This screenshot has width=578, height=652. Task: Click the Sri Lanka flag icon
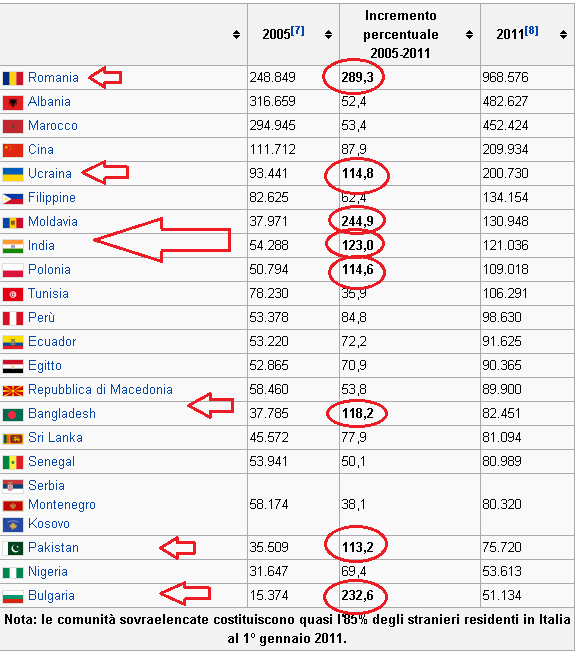[x=13, y=438]
